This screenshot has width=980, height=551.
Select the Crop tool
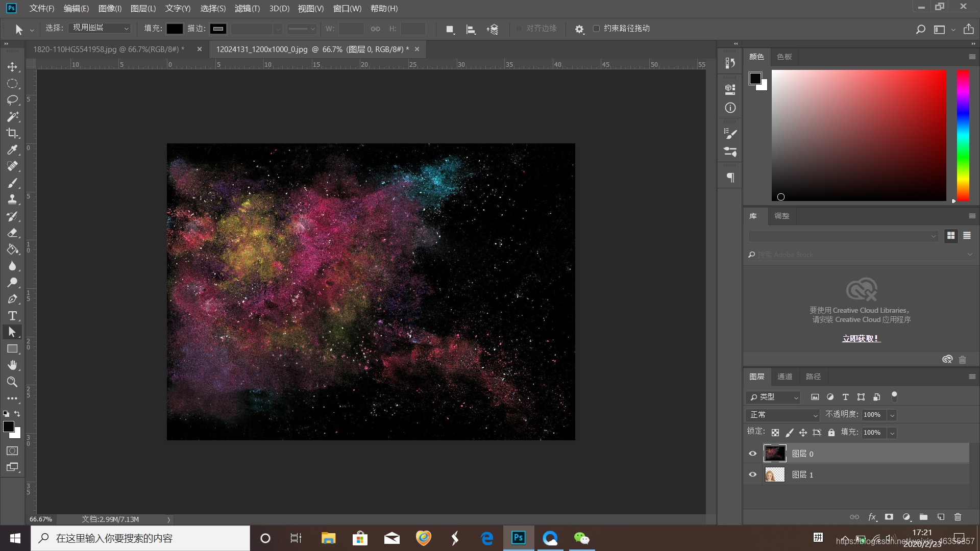12,133
